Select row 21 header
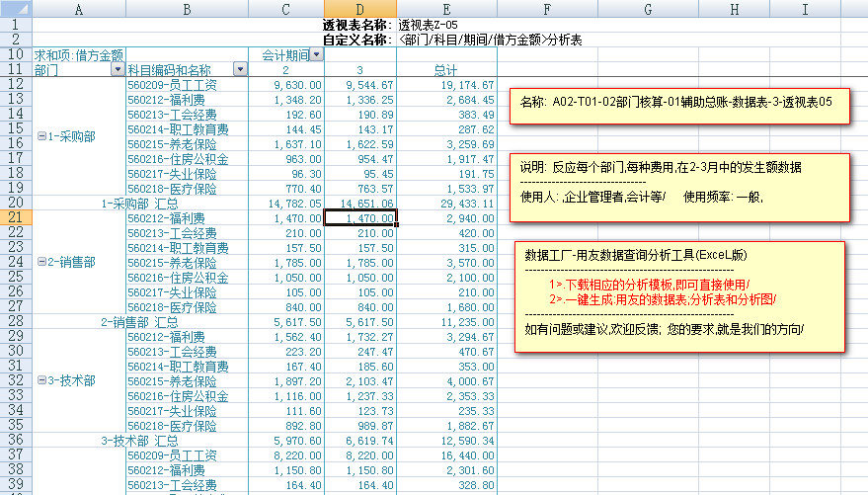868x495 pixels. tap(16, 217)
